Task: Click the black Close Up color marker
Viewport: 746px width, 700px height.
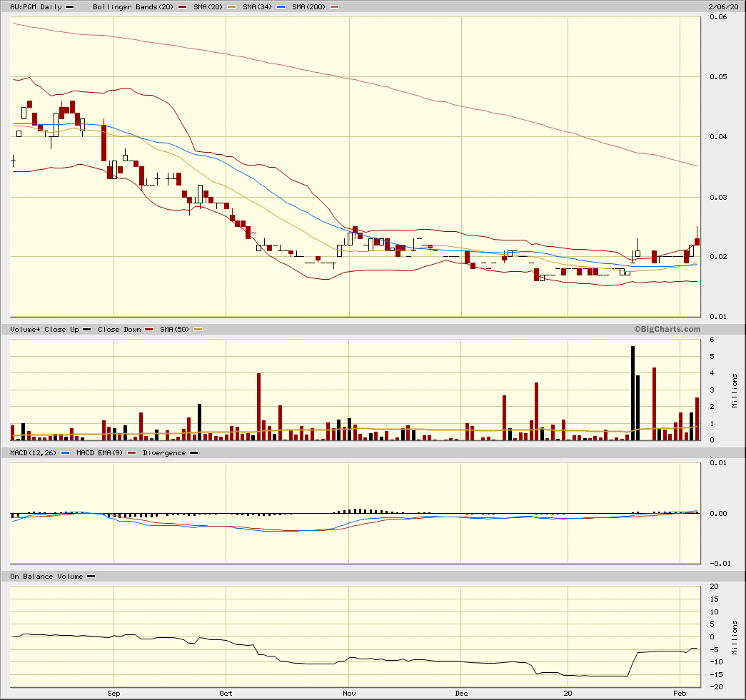Action: (86, 330)
